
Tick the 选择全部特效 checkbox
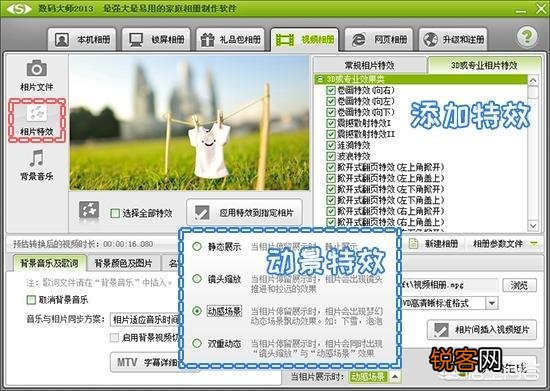click(x=115, y=213)
